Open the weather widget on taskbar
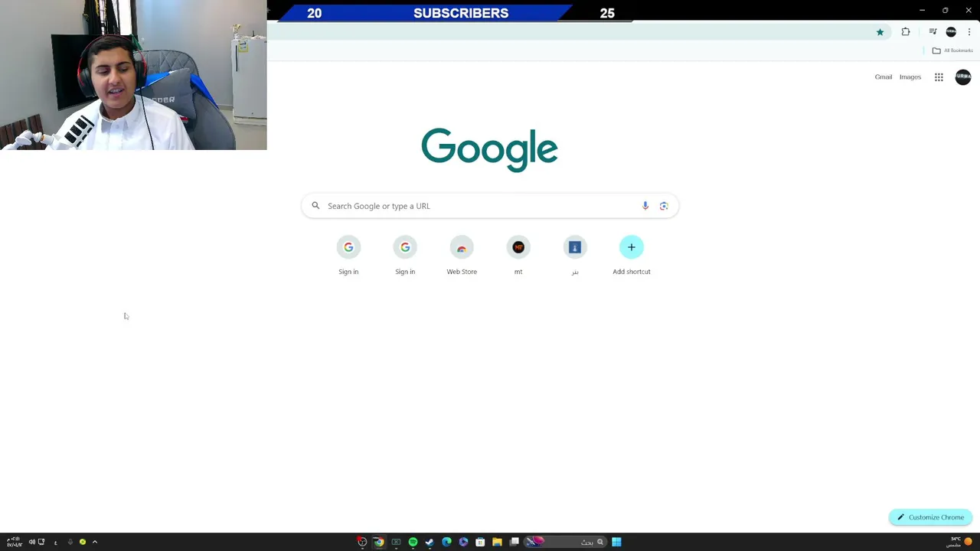The width and height of the screenshot is (980, 551). point(960,542)
